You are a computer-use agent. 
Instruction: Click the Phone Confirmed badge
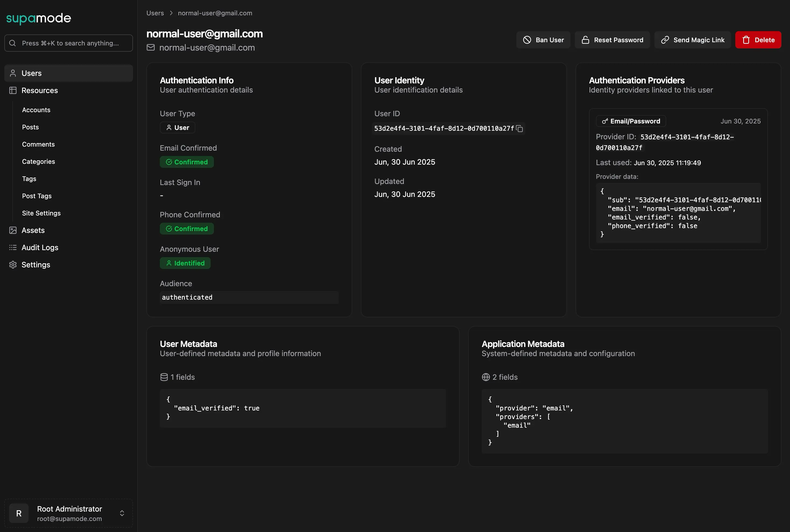coord(187,228)
